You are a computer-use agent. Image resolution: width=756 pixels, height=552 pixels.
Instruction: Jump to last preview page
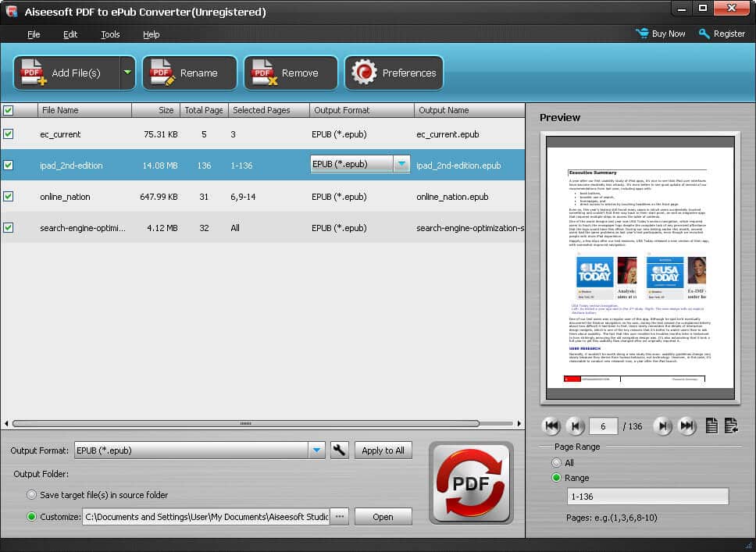coord(686,426)
